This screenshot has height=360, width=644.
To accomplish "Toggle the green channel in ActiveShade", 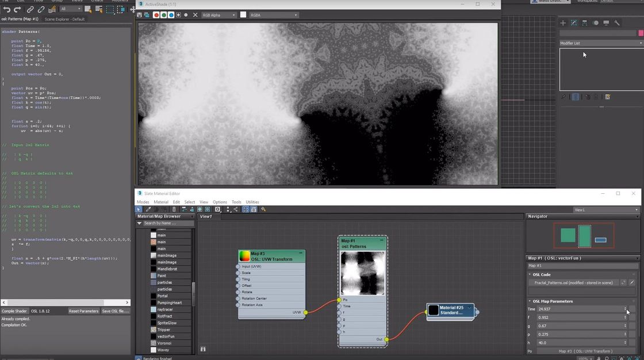I will click(165, 14).
